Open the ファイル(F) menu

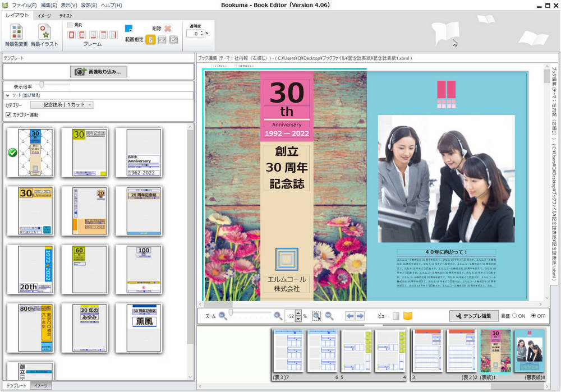coord(25,5)
